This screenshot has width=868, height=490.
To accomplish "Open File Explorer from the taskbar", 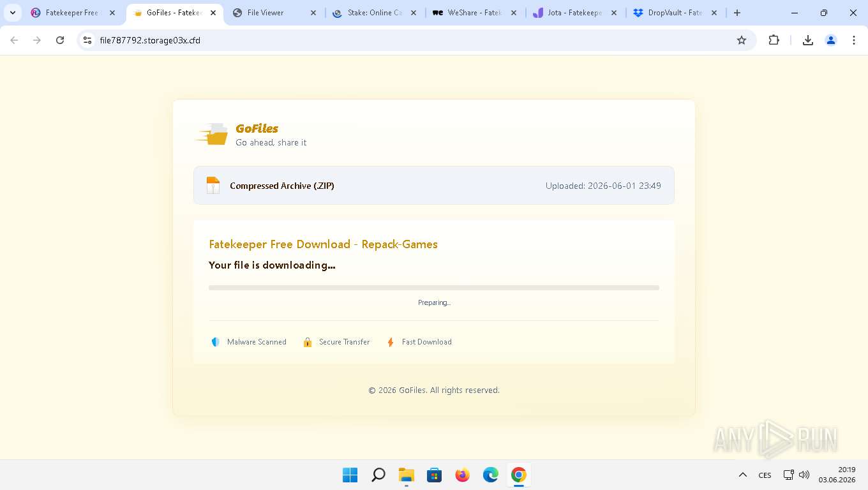I will pos(407,475).
